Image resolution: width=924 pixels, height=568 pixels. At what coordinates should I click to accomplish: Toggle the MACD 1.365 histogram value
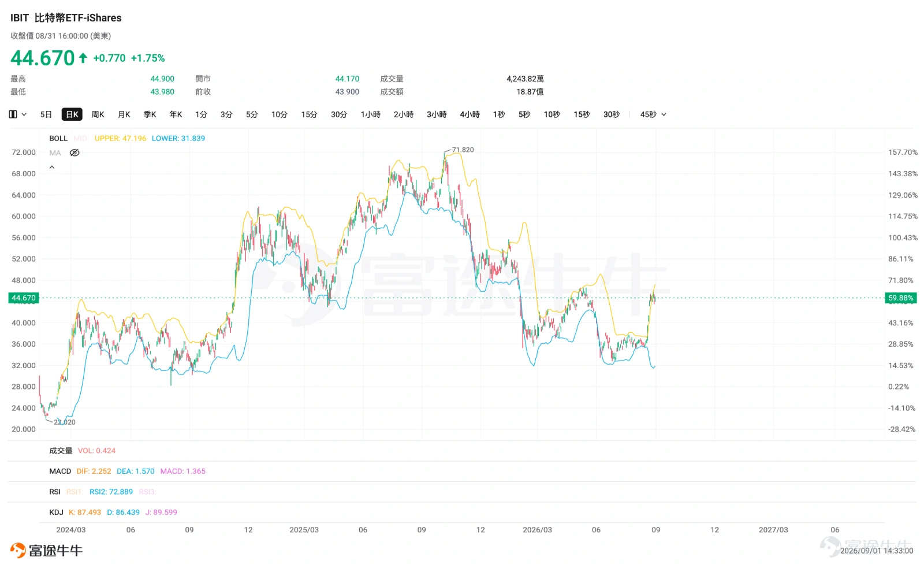(183, 472)
